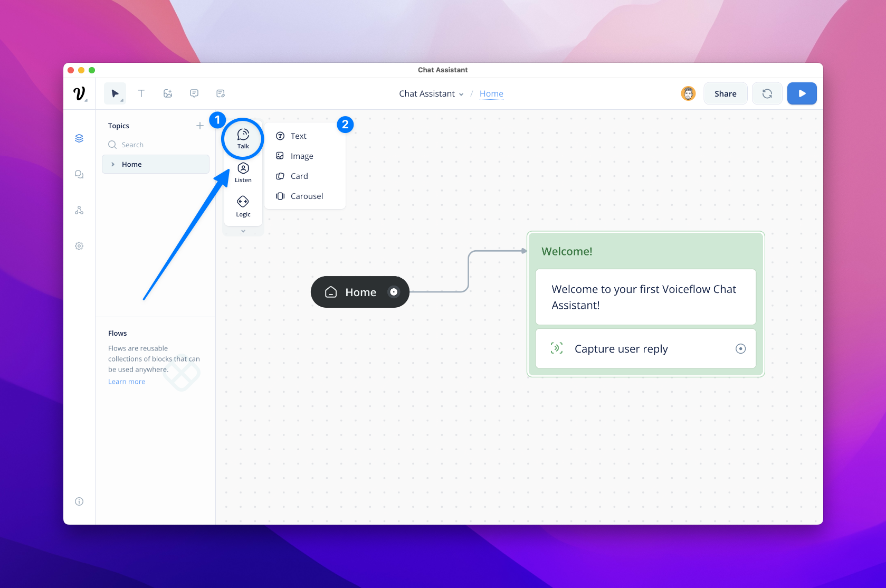Open the Learn more link under Flows

point(127,382)
